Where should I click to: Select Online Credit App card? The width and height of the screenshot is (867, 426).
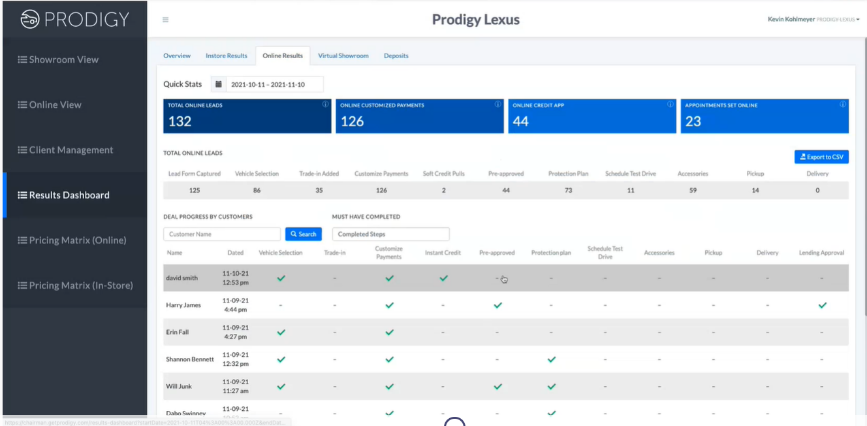[592, 116]
